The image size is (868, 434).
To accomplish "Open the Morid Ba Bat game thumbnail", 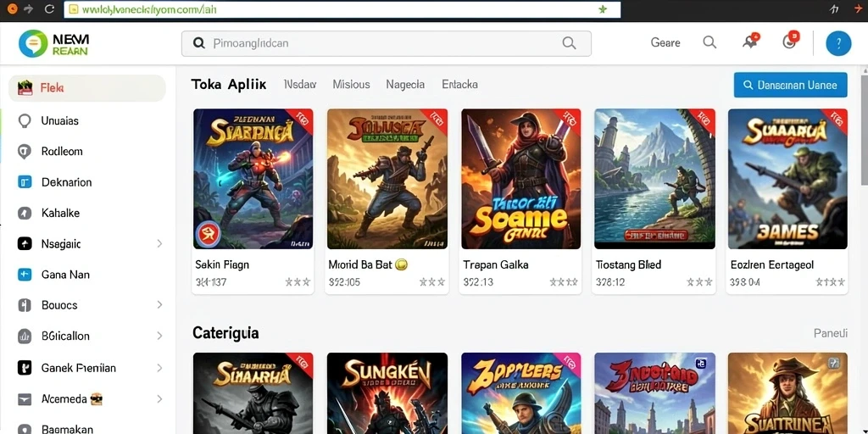I will pos(387,179).
